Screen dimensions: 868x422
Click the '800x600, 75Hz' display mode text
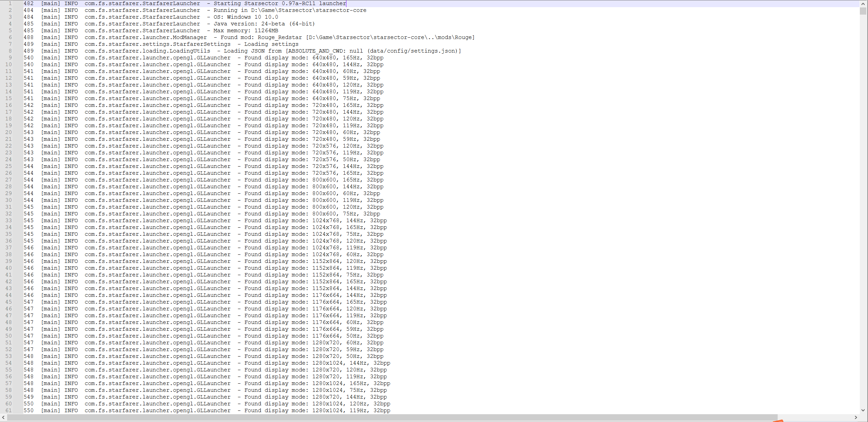pyautogui.click(x=334, y=214)
